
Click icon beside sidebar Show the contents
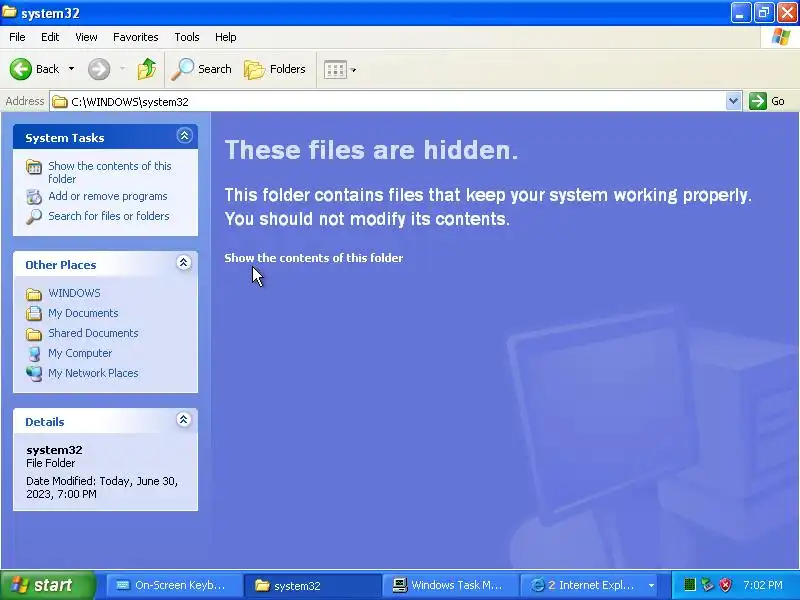pyautogui.click(x=34, y=167)
